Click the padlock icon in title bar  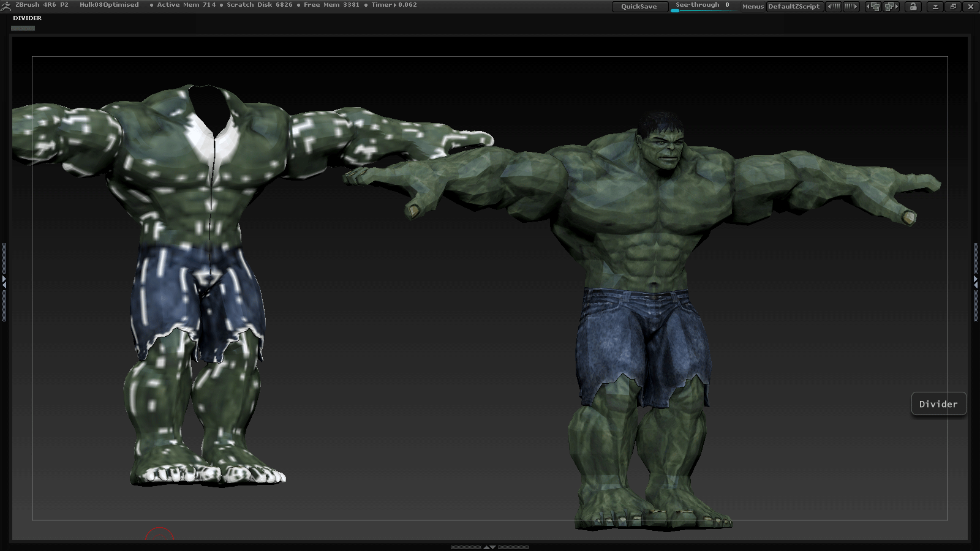pyautogui.click(x=913, y=6)
